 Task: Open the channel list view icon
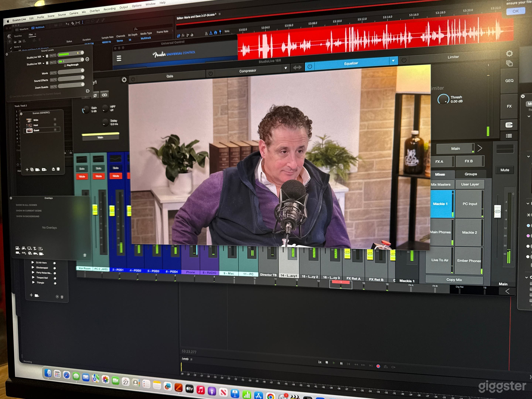(509, 136)
